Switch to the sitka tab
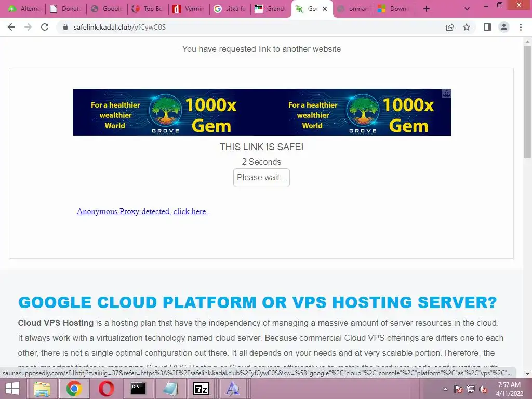Image resolution: width=532 pixels, height=399 pixels. point(230,9)
